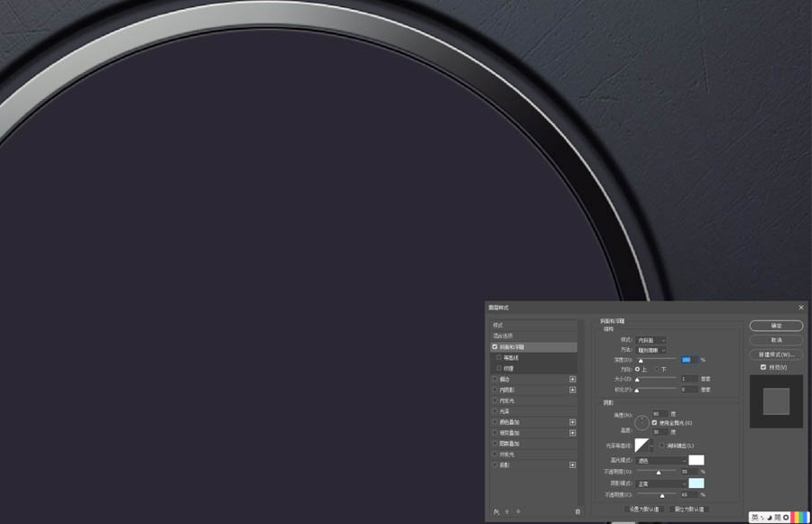Select Blending Options (混合选项) entry
The image size is (812, 524).
533,336
